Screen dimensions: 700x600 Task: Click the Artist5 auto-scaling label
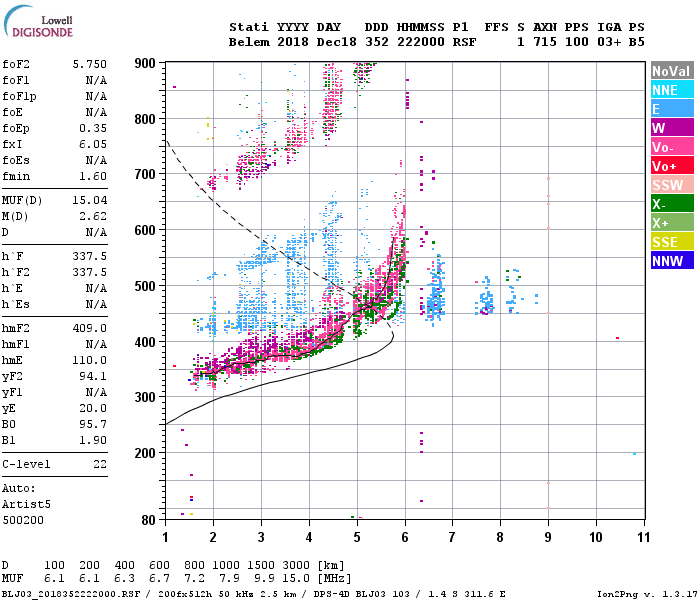pos(26,504)
